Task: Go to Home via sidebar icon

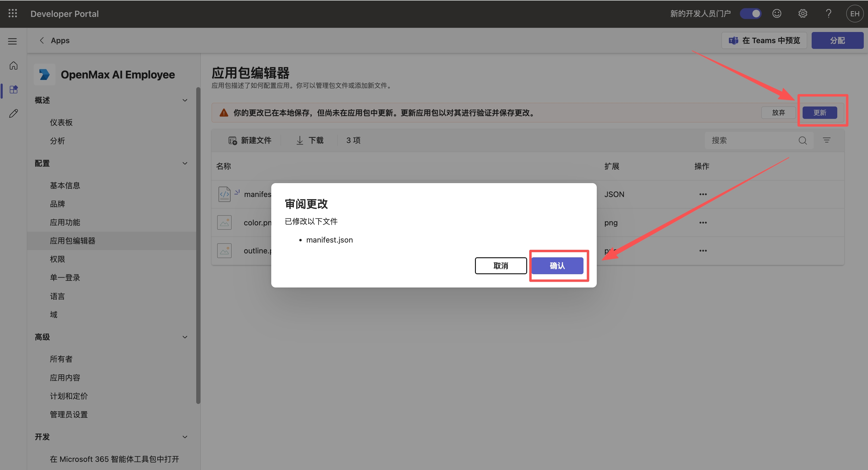Action: [14, 65]
